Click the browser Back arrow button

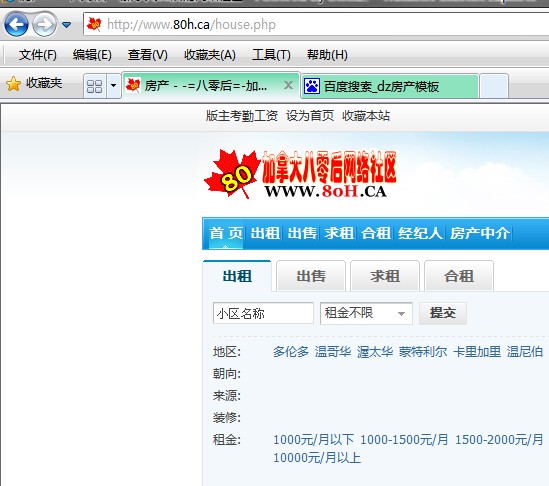[16, 25]
